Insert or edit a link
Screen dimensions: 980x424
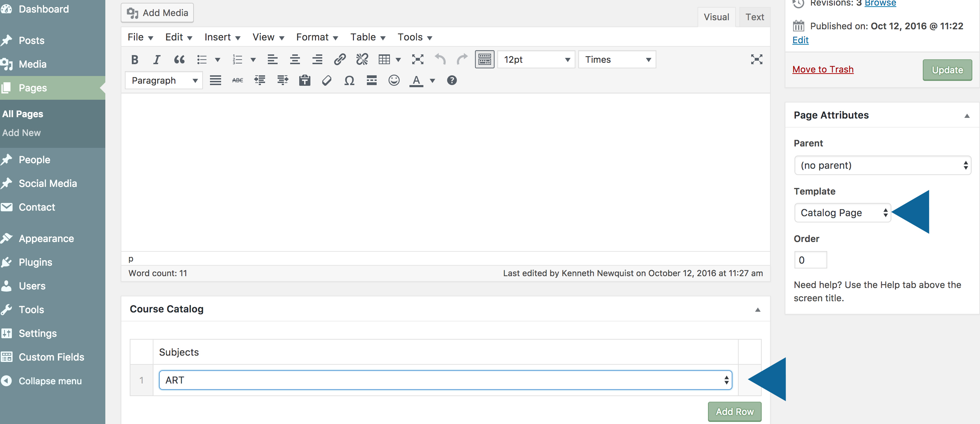tap(340, 59)
